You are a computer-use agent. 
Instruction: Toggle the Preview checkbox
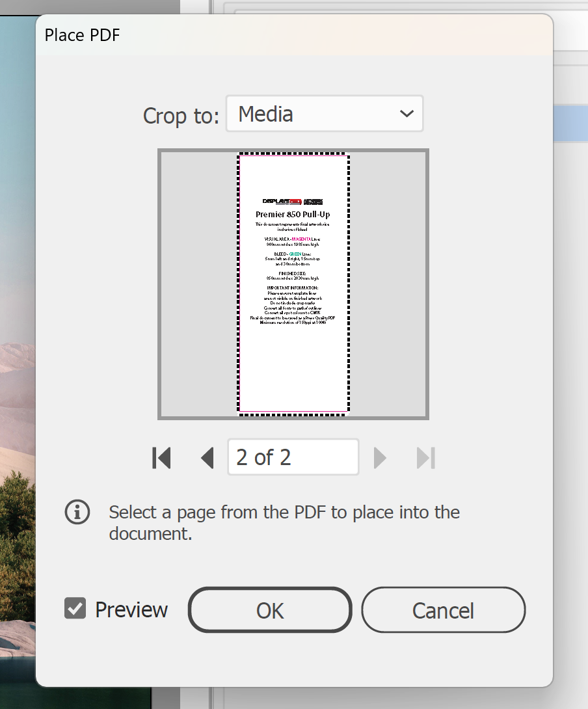tap(75, 608)
